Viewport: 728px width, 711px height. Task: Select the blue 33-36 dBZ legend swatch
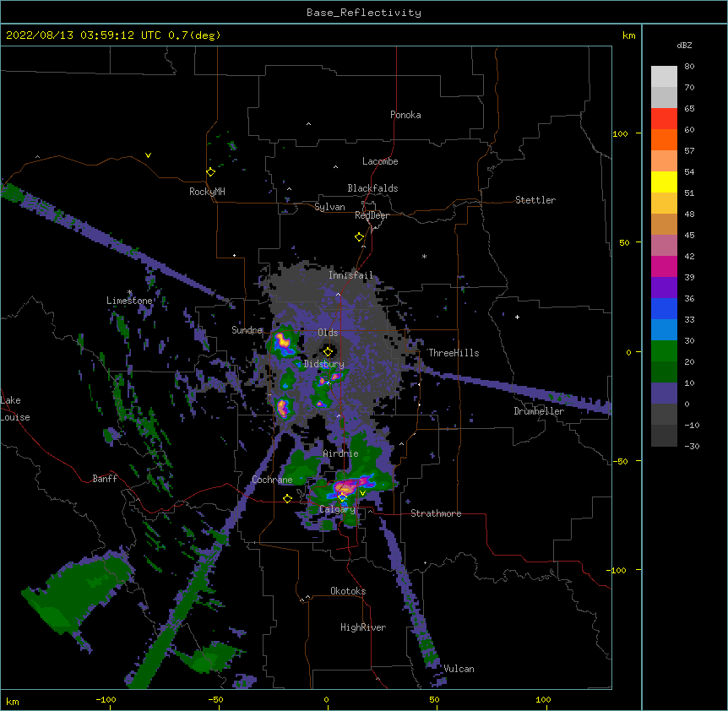click(664, 308)
